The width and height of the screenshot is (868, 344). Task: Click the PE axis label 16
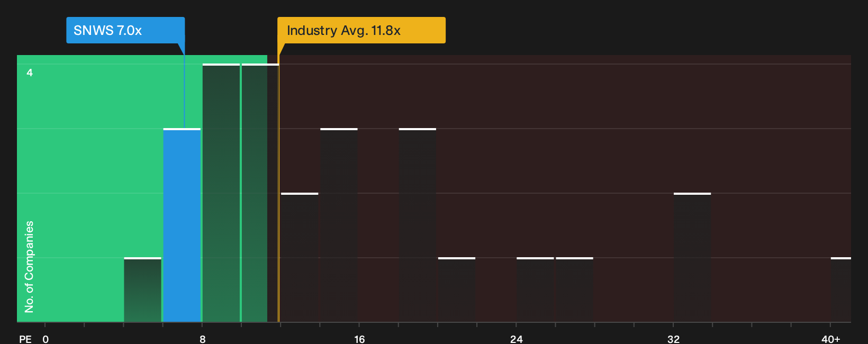pos(359,339)
